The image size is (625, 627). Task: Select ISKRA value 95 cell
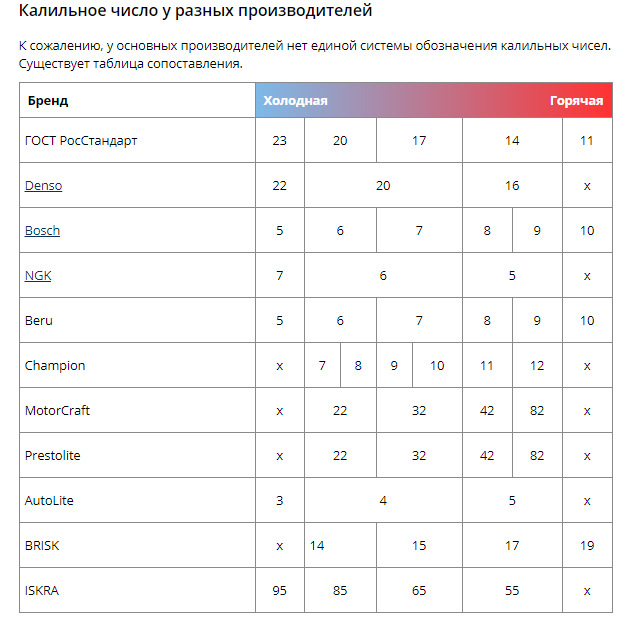[280, 590]
